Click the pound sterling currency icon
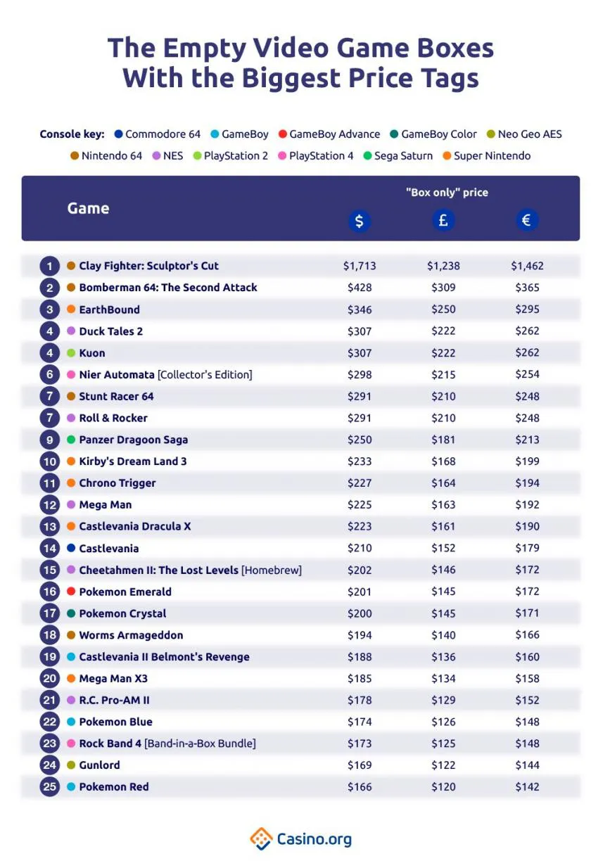591x868 pixels. 443,221
